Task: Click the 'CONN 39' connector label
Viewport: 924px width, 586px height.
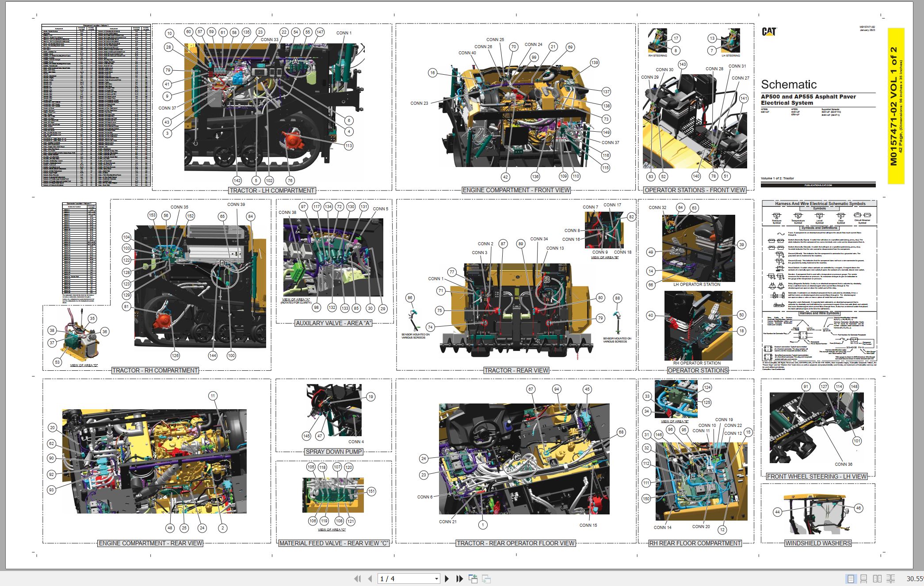Action: (x=236, y=205)
